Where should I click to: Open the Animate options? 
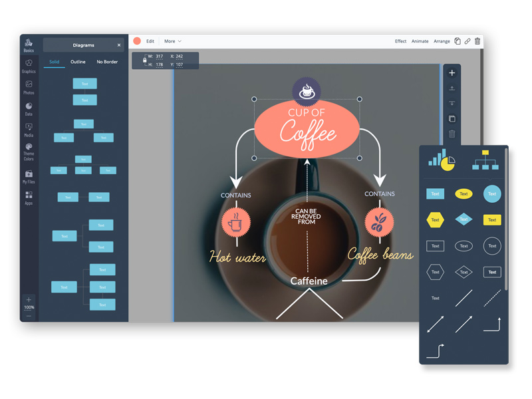[x=420, y=41]
